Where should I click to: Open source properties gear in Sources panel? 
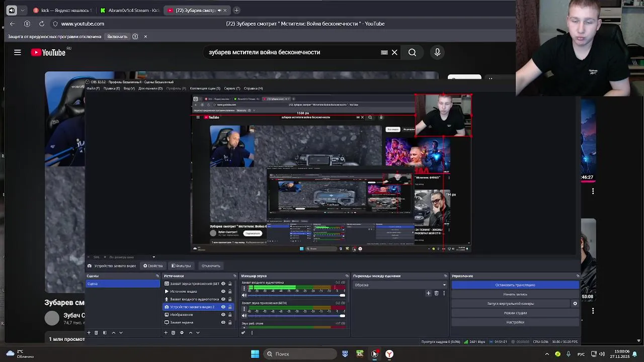pos(182,332)
